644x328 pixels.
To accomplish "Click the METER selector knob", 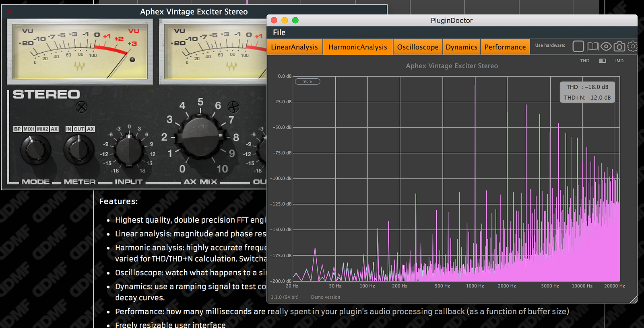I will [79, 150].
